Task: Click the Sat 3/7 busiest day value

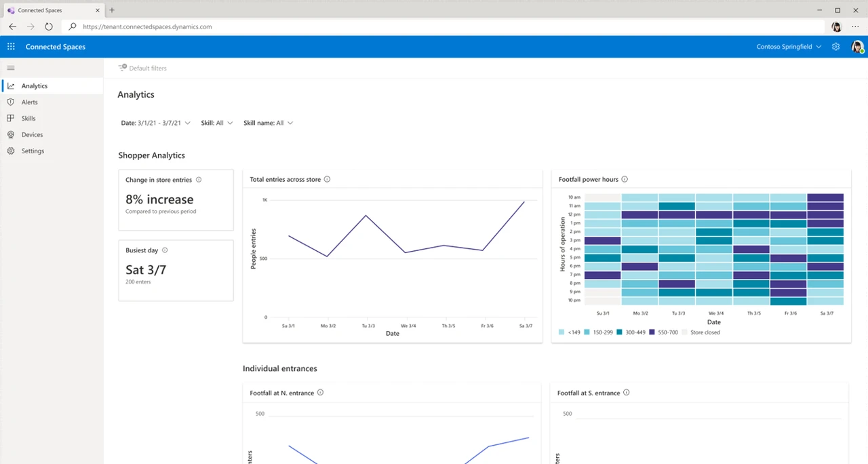Action: 146,270
